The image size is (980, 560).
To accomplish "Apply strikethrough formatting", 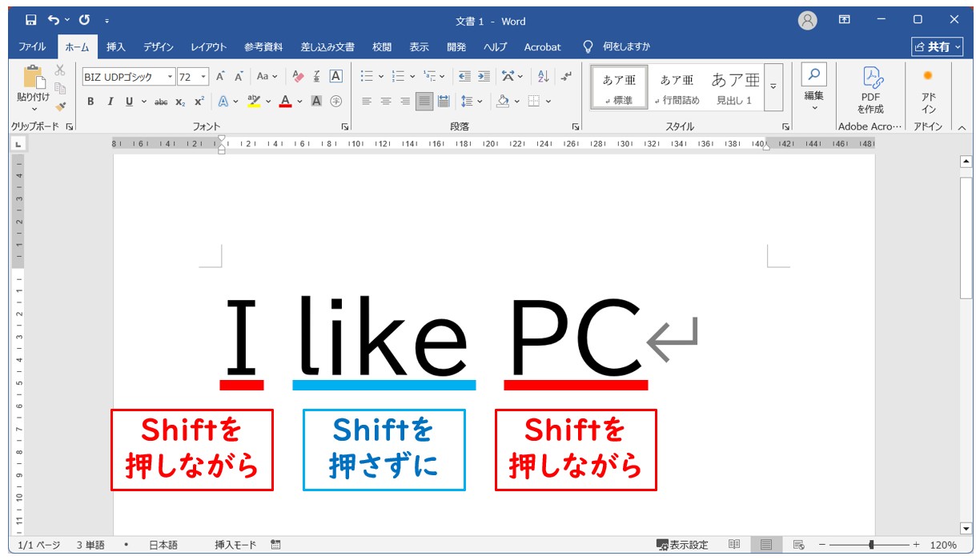I will pos(161,102).
